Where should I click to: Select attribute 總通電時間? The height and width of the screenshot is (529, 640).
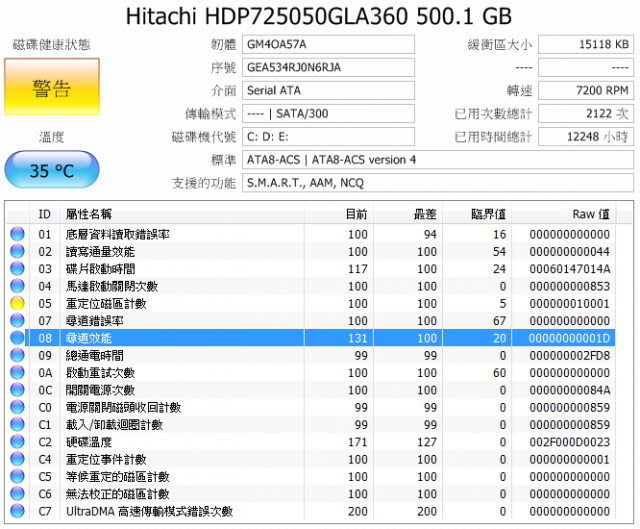point(95,356)
